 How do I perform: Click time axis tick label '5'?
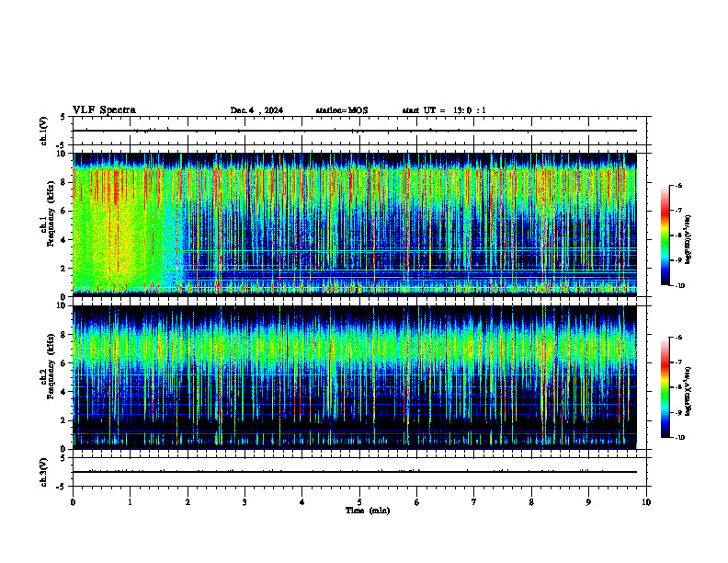tap(359, 502)
